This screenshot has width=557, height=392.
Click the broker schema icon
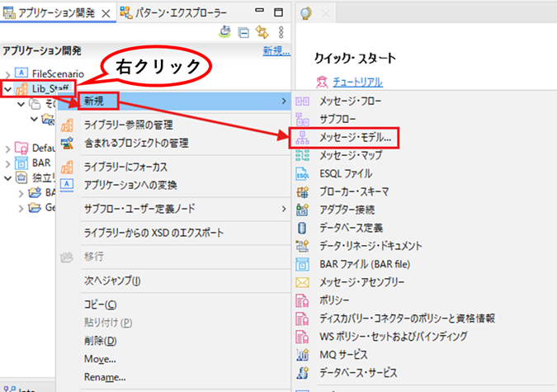(x=302, y=192)
